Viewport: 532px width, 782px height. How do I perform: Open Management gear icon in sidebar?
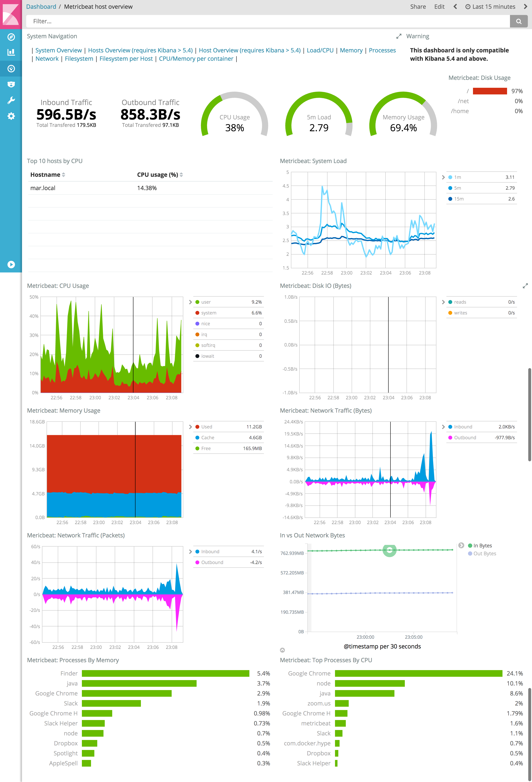click(11, 116)
